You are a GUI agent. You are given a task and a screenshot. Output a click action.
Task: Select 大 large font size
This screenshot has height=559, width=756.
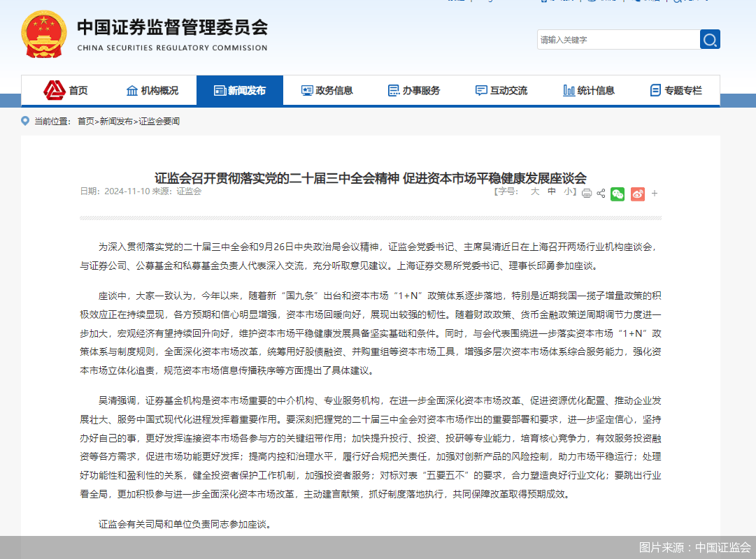[x=535, y=191]
